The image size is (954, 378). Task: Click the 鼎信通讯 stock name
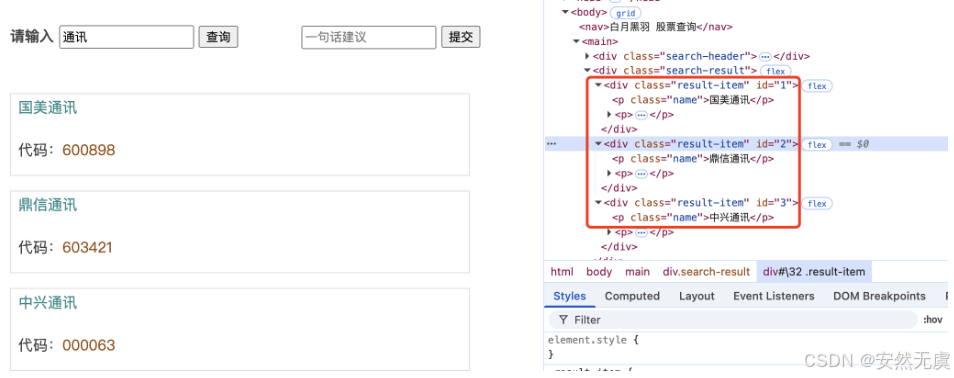pos(48,205)
